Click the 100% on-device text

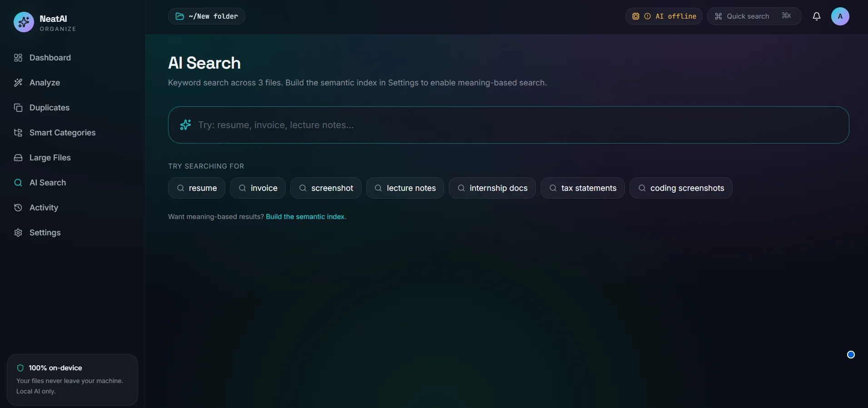[55, 368]
